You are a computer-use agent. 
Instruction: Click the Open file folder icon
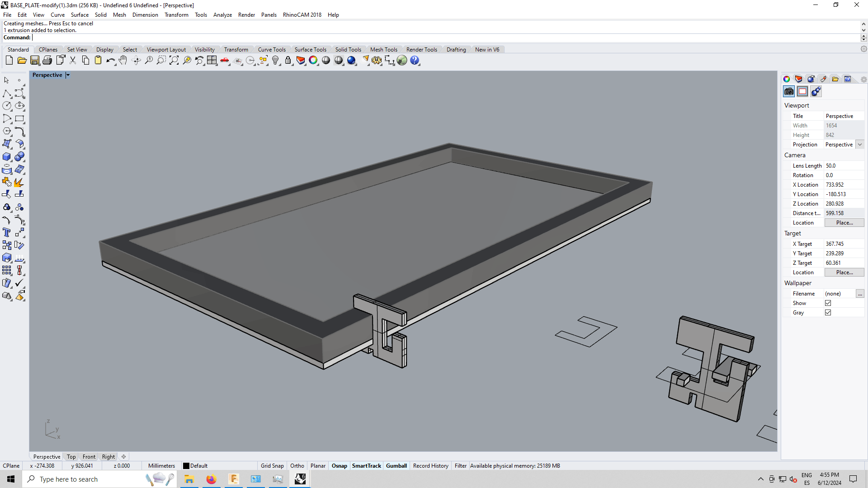point(22,61)
